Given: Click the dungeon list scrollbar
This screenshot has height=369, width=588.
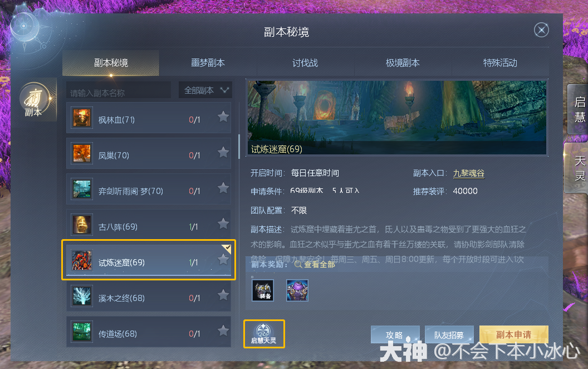Looking at the screenshot, I should pos(239,147).
